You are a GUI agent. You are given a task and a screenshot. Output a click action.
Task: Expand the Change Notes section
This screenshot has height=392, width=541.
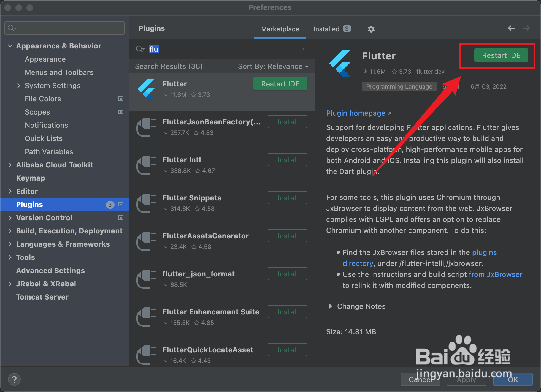pyautogui.click(x=330, y=306)
